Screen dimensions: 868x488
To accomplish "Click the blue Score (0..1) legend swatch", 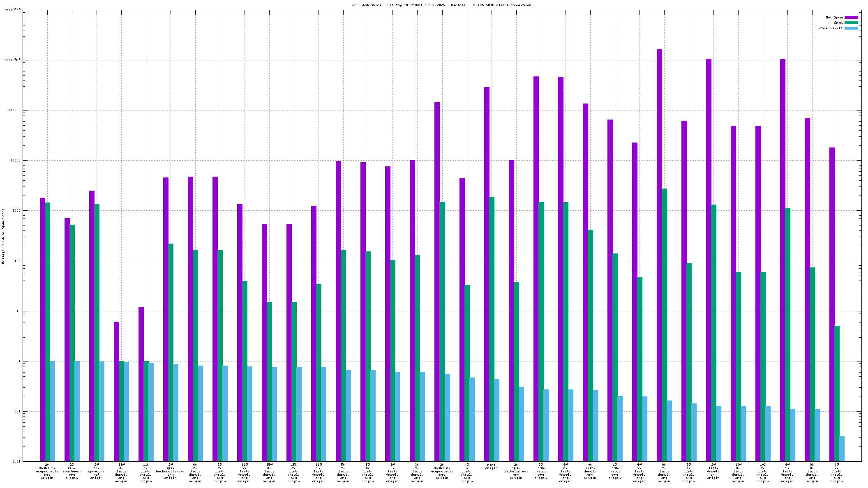I will pos(851,28).
